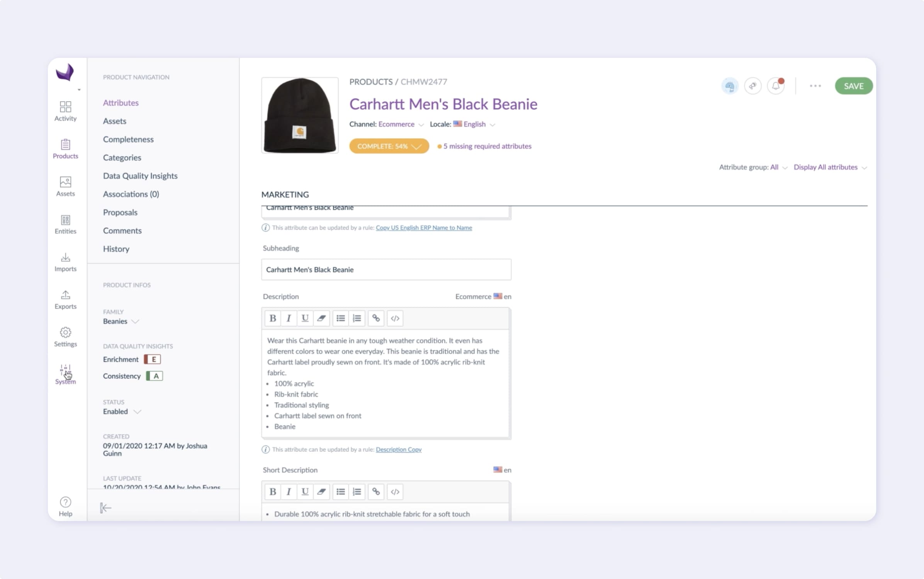Toggle bold in Description editor toolbar

pos(273,318)
